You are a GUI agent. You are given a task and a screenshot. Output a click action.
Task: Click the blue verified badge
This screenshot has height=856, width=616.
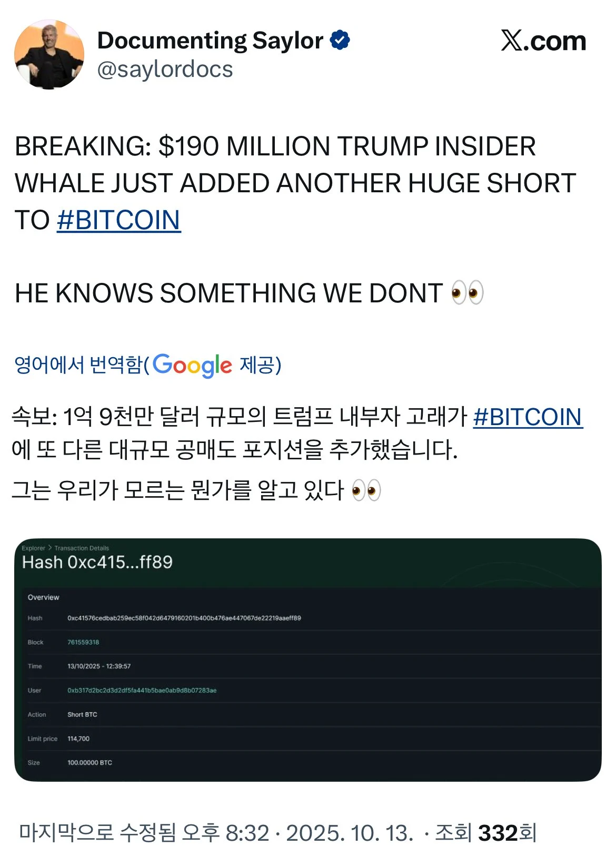point(340,41)
